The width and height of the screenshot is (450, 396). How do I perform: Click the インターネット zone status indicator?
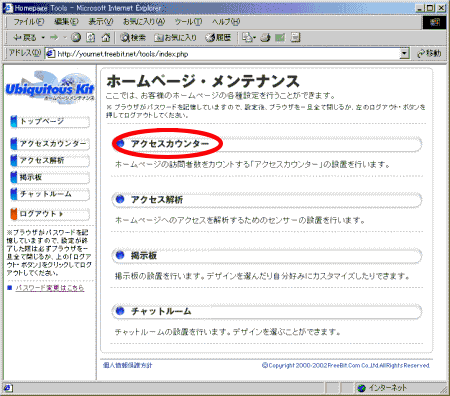point(382,388)
